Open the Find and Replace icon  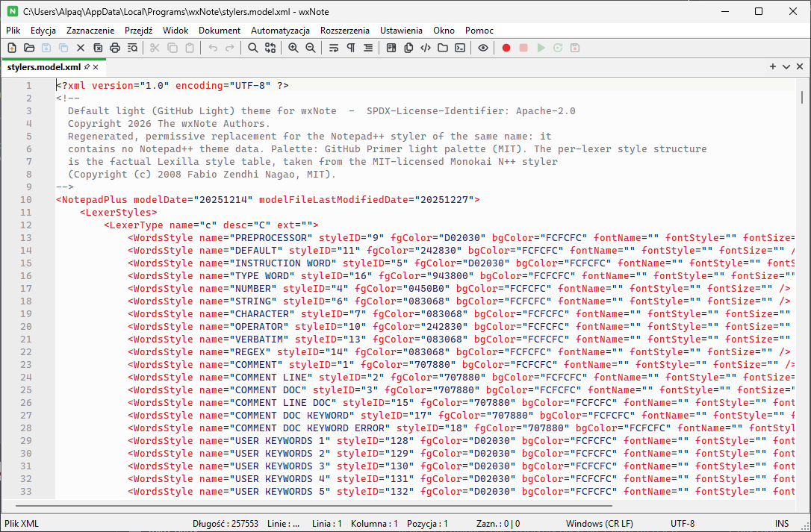click(270, 48)
